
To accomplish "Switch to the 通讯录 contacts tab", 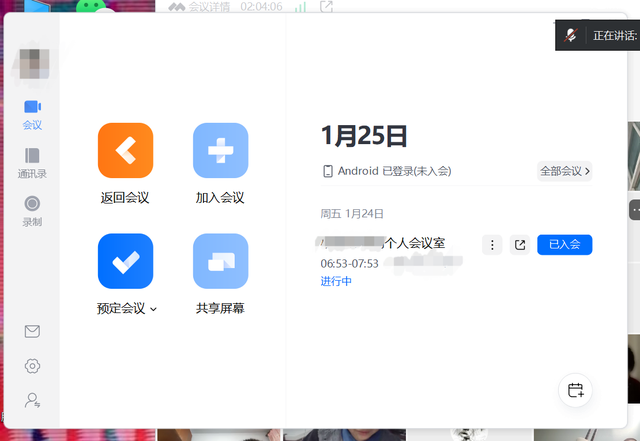I will (32, 162).
